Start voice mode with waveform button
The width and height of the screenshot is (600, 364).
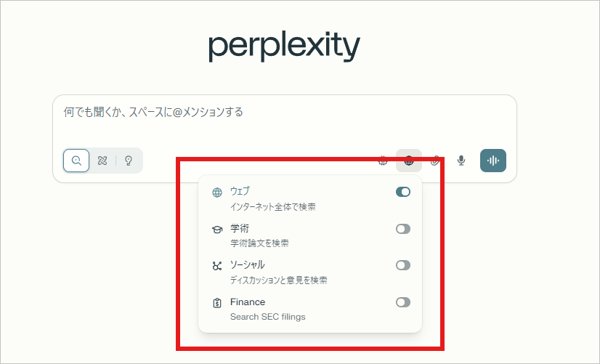click(x=493, y=161)
